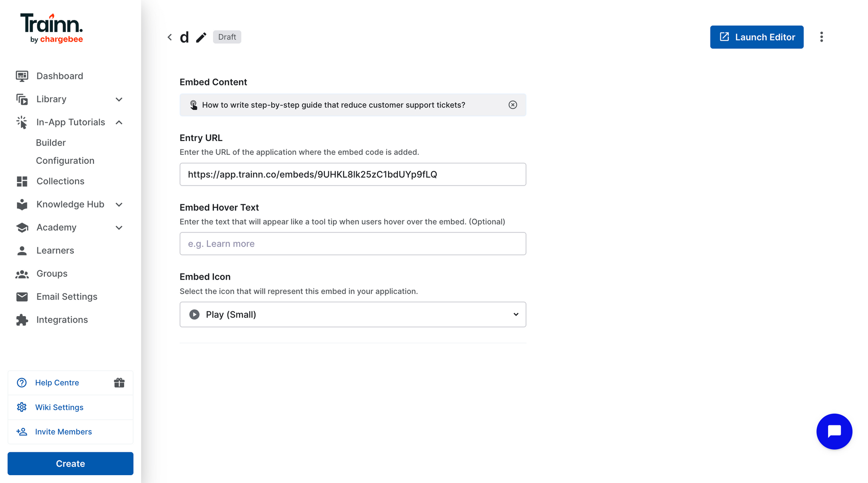This screenshot has height=483, width=868.
Task: Open Dashboard from the sidebar
Action: click(x=60, y=76)
